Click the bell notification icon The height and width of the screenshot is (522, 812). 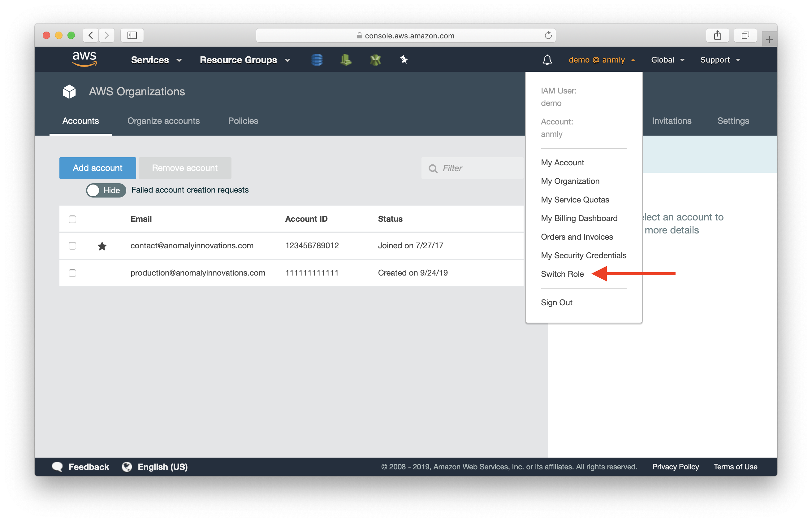point(546,60)
